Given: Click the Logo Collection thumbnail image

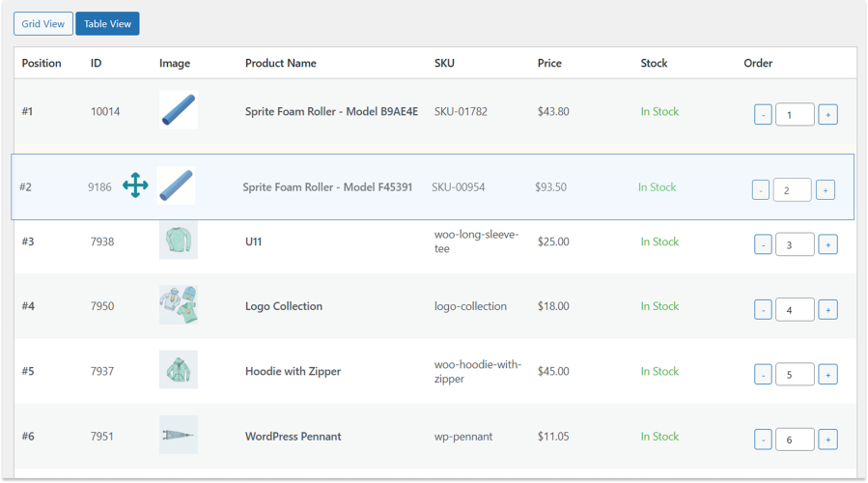Looking at the screenshot, I should pos(179,305).
